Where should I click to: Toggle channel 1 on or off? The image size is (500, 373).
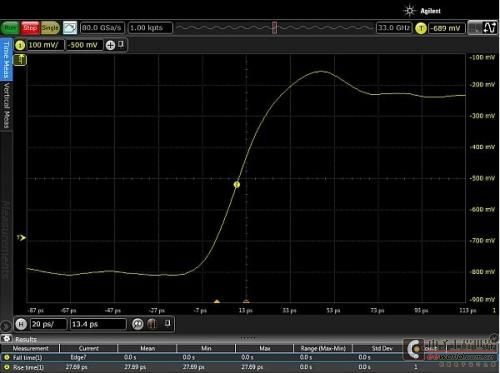20,45
